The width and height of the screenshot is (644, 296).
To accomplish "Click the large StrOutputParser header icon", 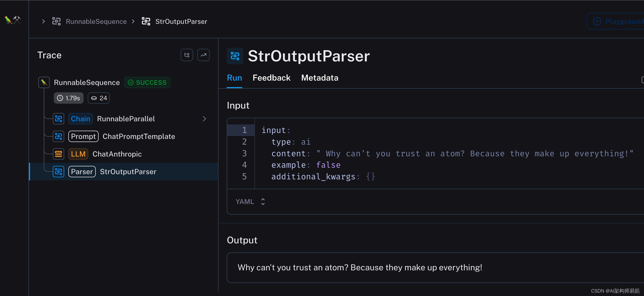I will pos(235,56).
